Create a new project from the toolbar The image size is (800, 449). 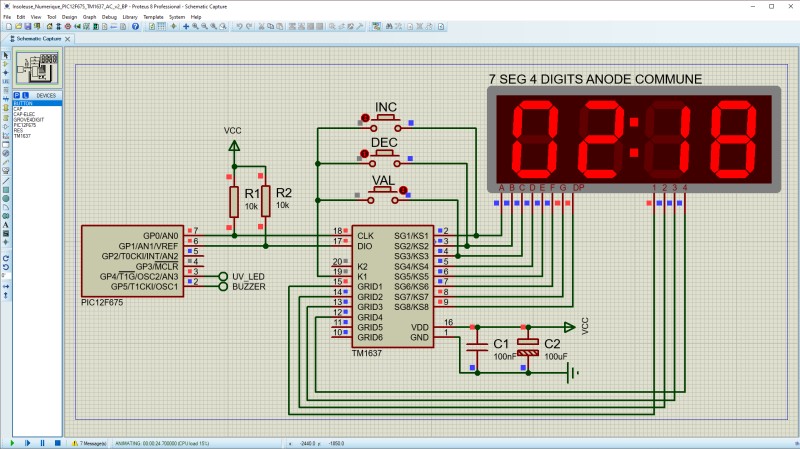[x=9, y=27]
